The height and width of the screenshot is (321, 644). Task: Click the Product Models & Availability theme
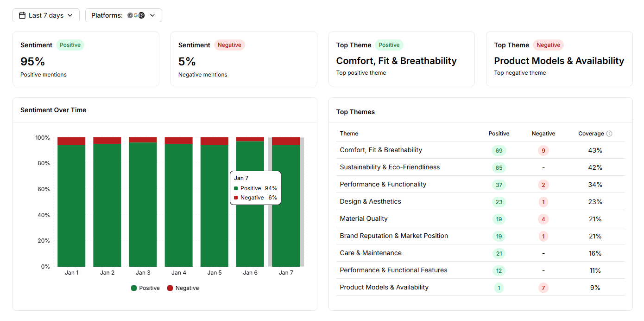tap(384, 287)
